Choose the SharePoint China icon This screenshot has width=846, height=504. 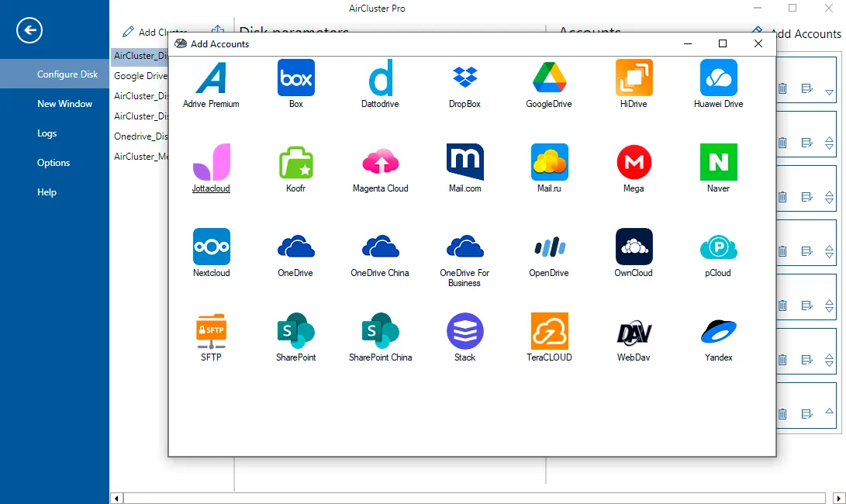381,331
